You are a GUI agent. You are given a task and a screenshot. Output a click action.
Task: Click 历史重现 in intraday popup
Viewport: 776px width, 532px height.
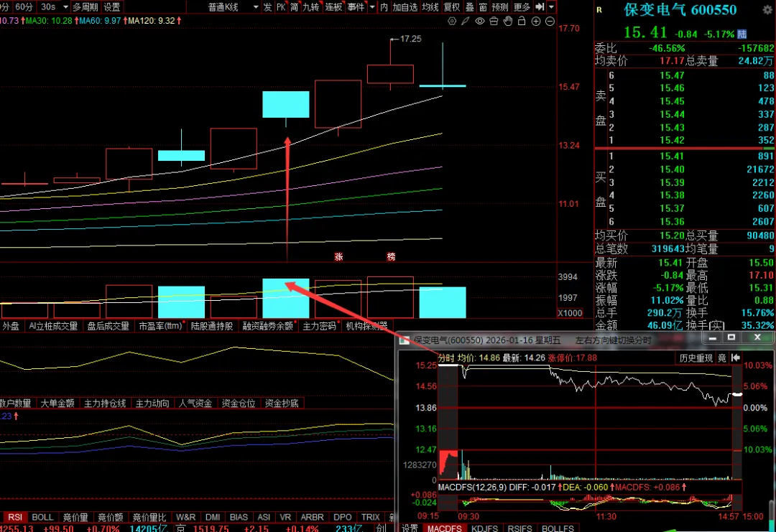(x=696, y=358)
